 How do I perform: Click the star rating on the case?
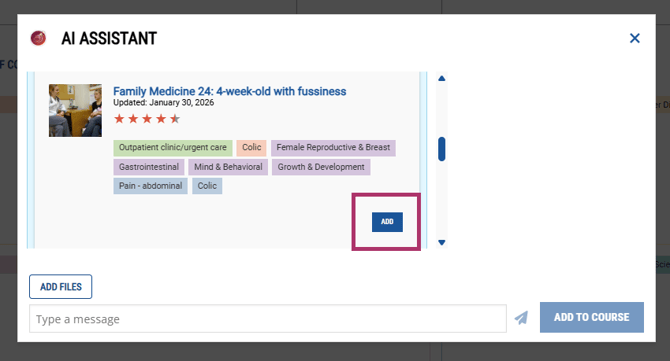[147, 119]
